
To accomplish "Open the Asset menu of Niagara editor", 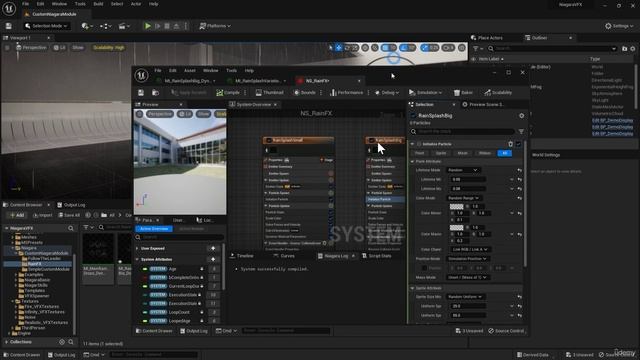I will point(189,71).
